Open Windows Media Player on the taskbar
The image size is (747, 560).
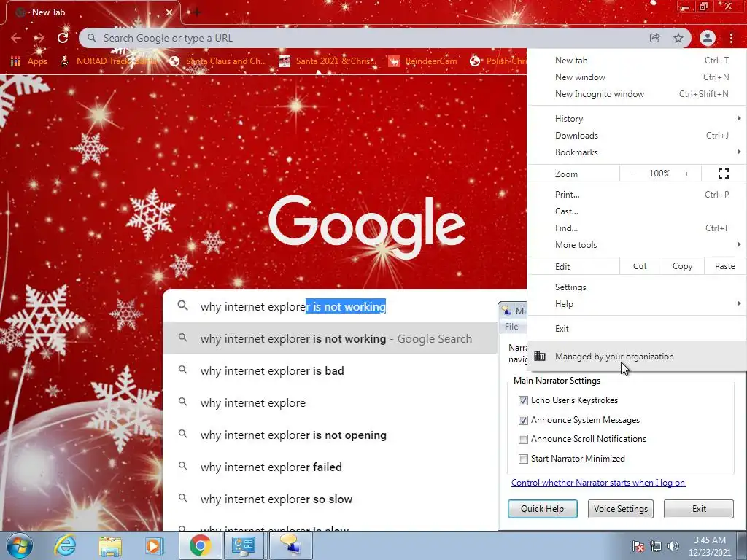point(155,545)
